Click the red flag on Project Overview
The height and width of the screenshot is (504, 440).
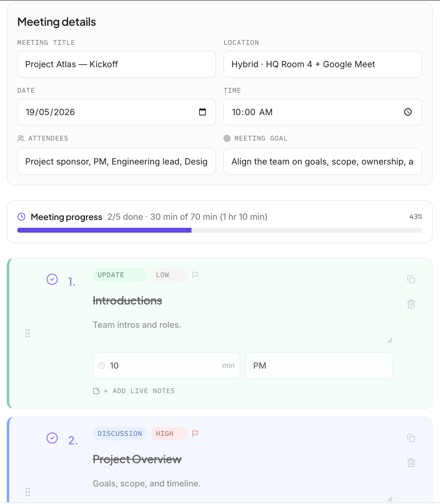(x=195, y=433)
